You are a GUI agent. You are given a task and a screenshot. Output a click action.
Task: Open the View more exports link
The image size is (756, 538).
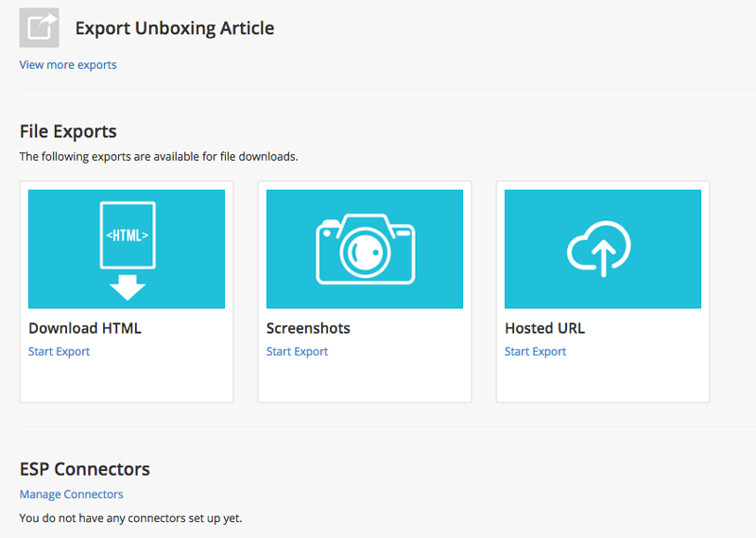coord(68,64)
